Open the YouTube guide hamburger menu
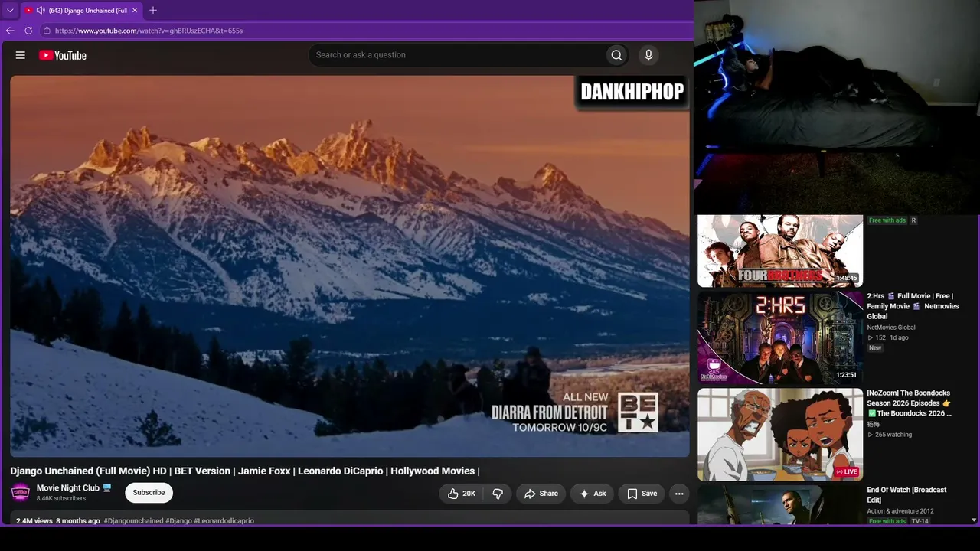 21,55
